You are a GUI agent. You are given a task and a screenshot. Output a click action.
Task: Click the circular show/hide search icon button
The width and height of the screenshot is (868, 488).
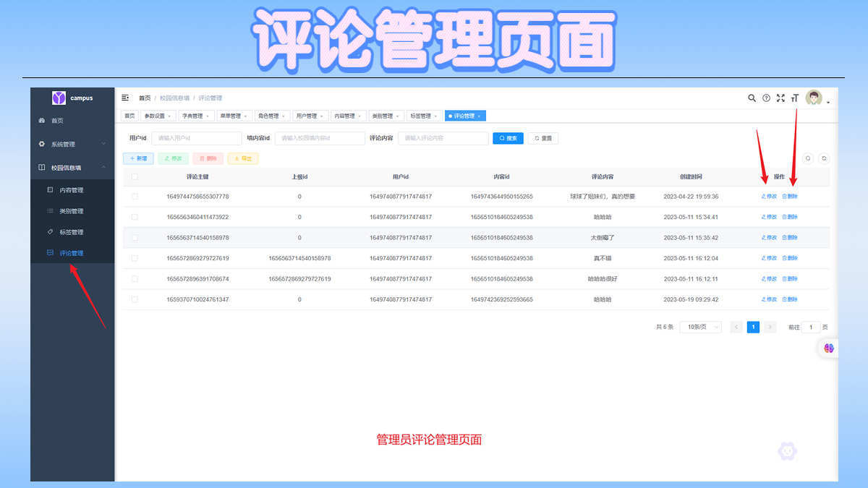pyautogui.click(x=808, y=158)
